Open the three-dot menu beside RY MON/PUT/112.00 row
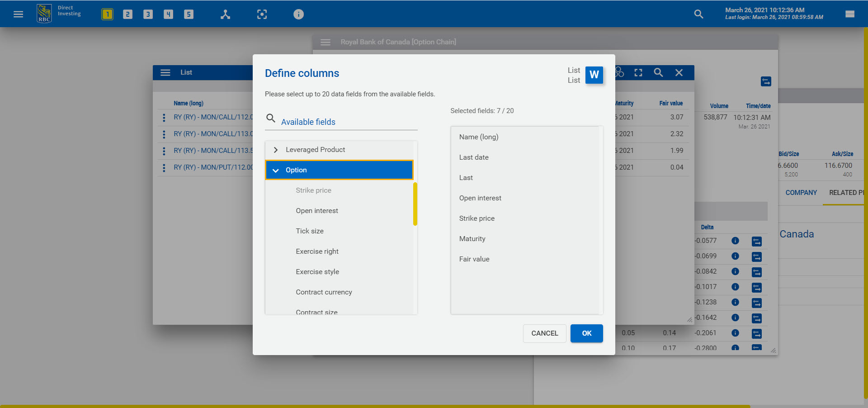Image resolution: width=868 pixels, height=408 pixels. click(164, 167)
